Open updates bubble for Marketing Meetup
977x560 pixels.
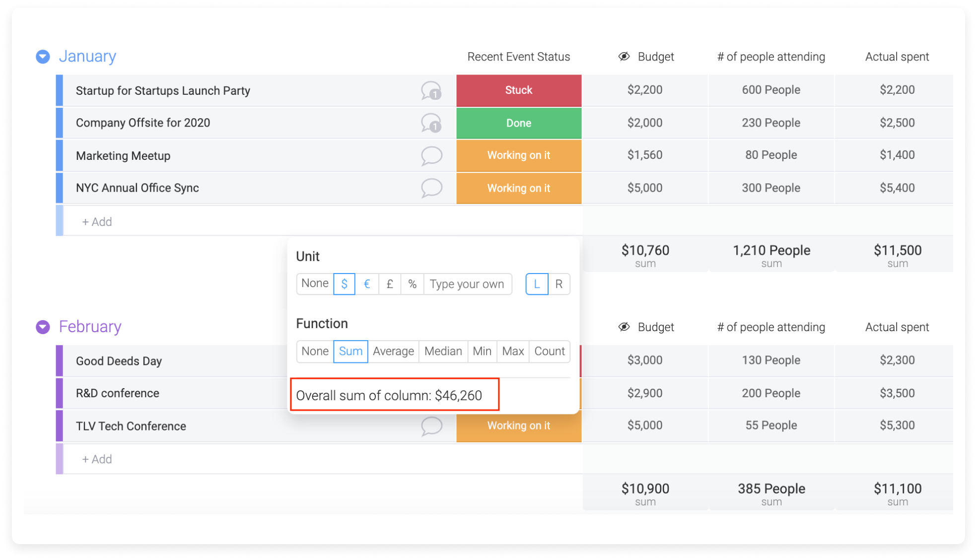[x=431, y=155]
